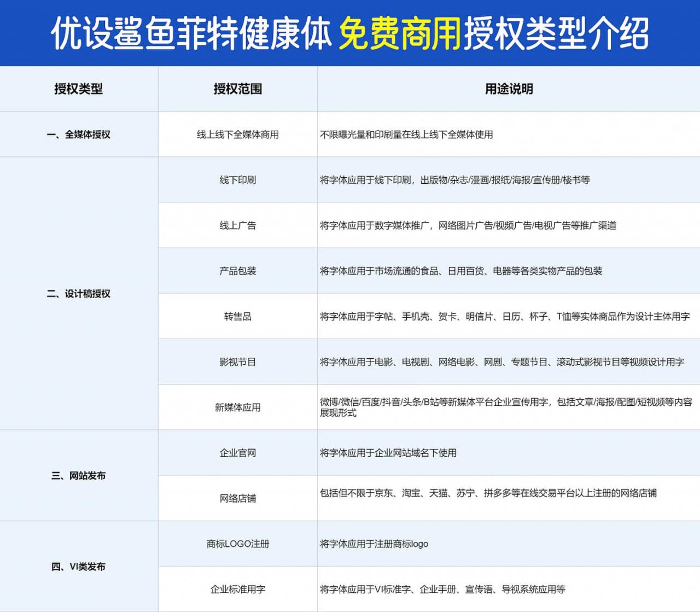Select the 企业标准用字 scope cell
The width and height of the screenshot is (700, 612).
pos(237,589)
